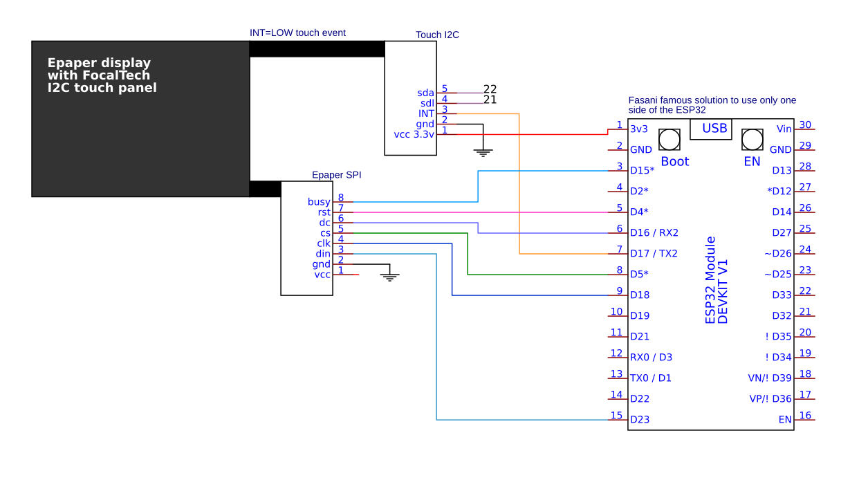Select the D17 / TX2 pin

[x=654, y=253]
